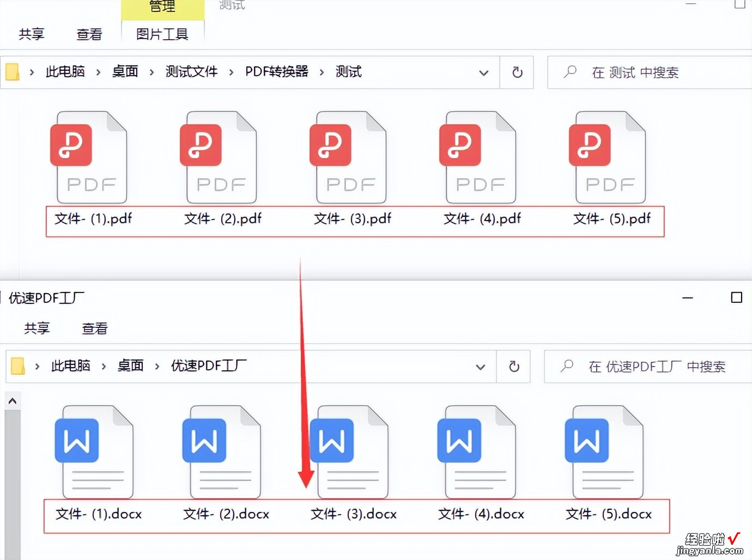Go to 测试文件 breadcrumb
Image resolution: width=752 pixels, height=560 pixels.
(191, 71)
